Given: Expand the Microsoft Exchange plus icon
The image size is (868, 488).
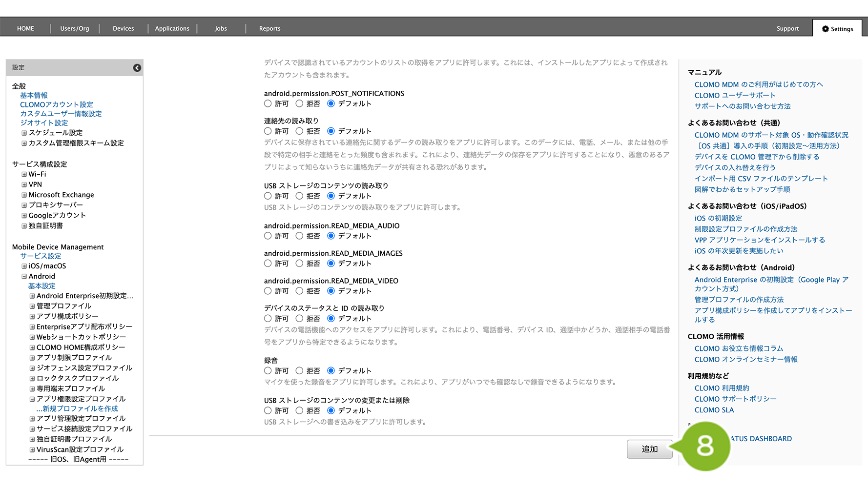Looking at the screenshot, I should click(x=24, y=195).
